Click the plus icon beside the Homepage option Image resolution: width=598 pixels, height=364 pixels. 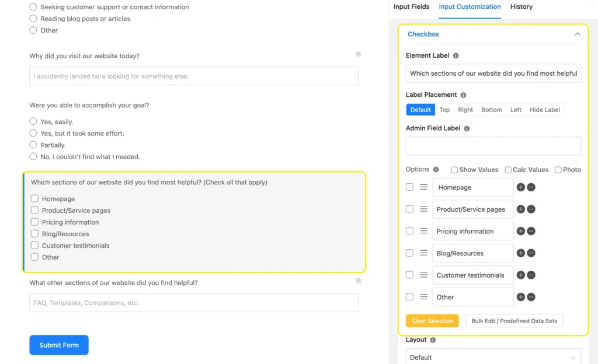click(520, 187)
